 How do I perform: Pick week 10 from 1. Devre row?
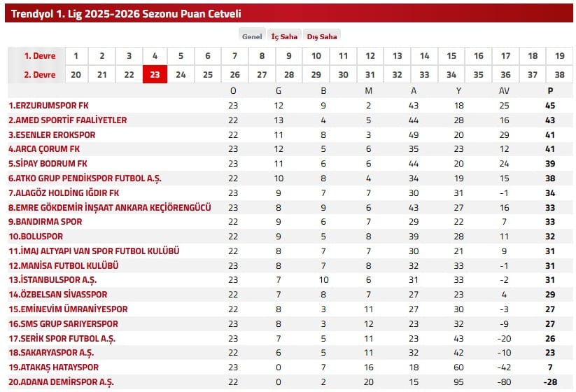316,56
